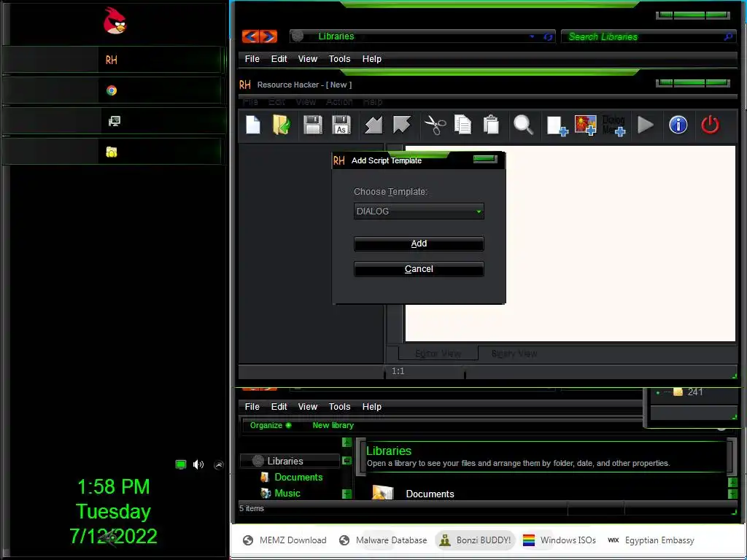Click the blue info About icon

pos(678,125)
